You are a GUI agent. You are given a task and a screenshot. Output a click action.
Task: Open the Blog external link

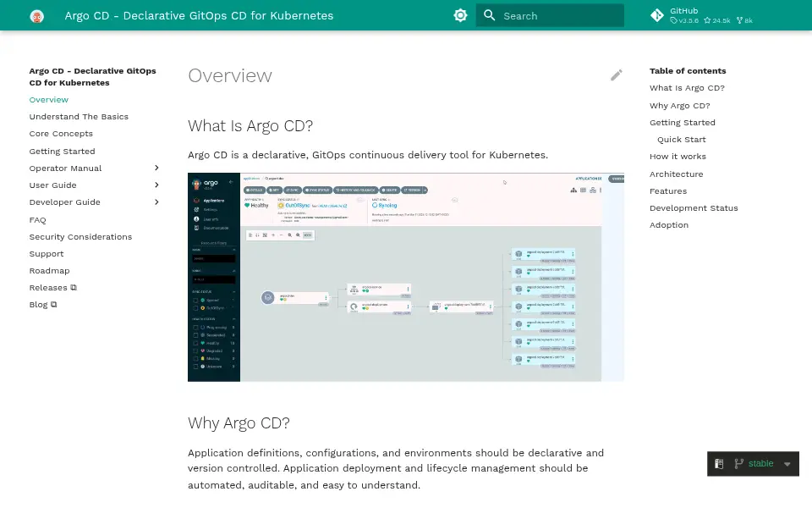(43, 305)
